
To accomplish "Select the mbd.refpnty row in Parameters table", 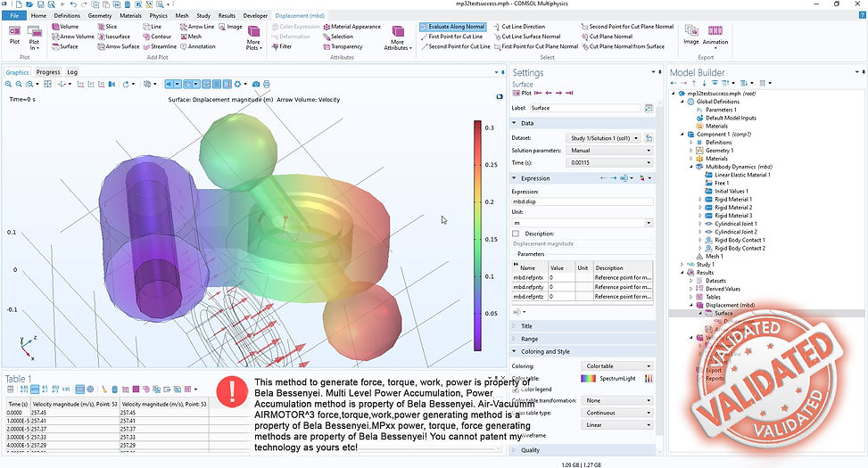I will coord(583,287).
